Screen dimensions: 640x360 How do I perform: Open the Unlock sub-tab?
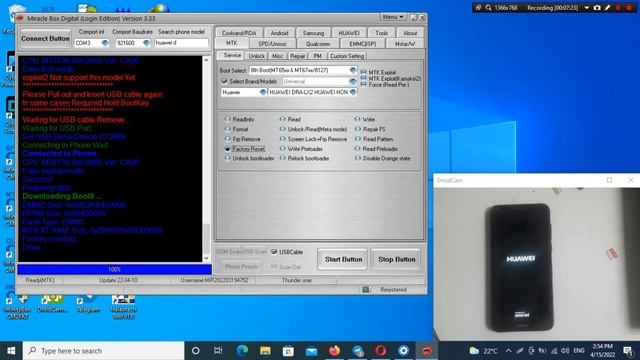[x=256, y=56]
